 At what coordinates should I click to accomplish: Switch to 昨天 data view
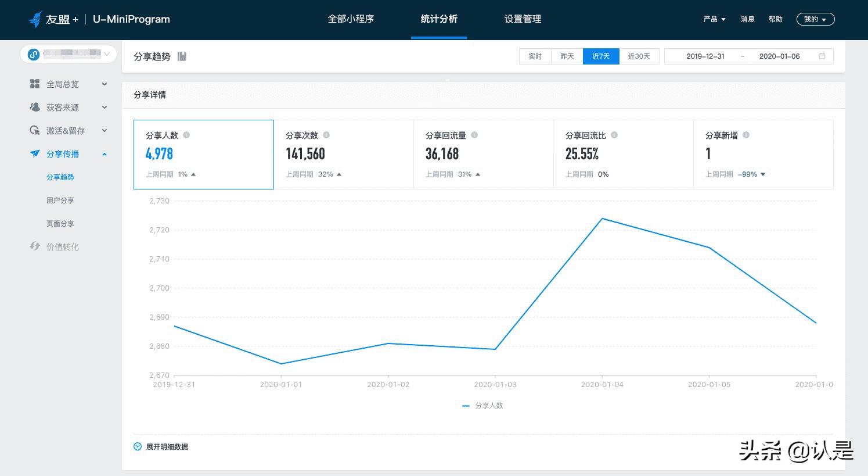[x=567, y=56]
